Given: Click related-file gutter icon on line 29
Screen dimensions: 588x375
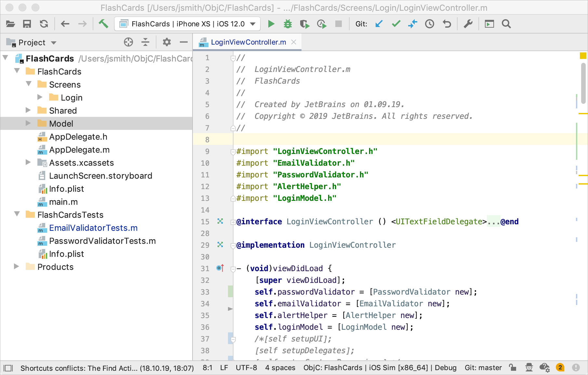Looking at the screenshot, I should click(220, 244).
